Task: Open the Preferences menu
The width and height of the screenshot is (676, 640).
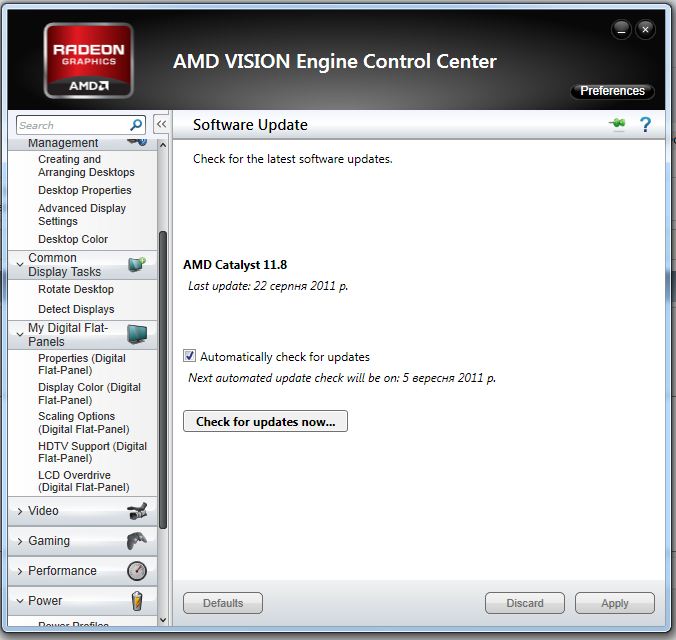Action: [x=612, y=91]
